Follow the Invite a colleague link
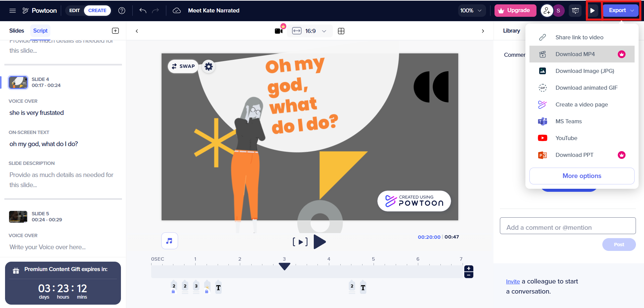This screenshot has width=644, height=308. [513, 281]
